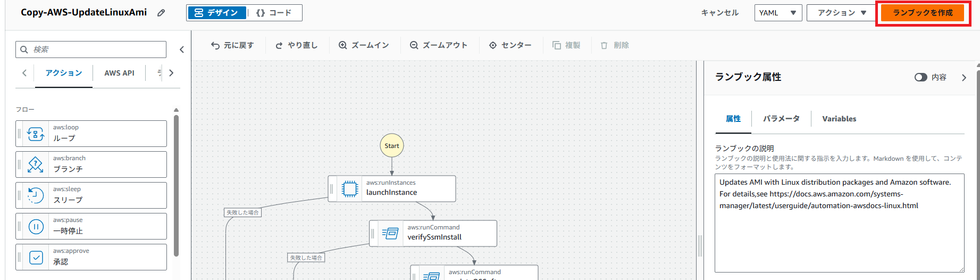
Task: Click the scroll up arrow of the actions list
Action: point(176,110)
